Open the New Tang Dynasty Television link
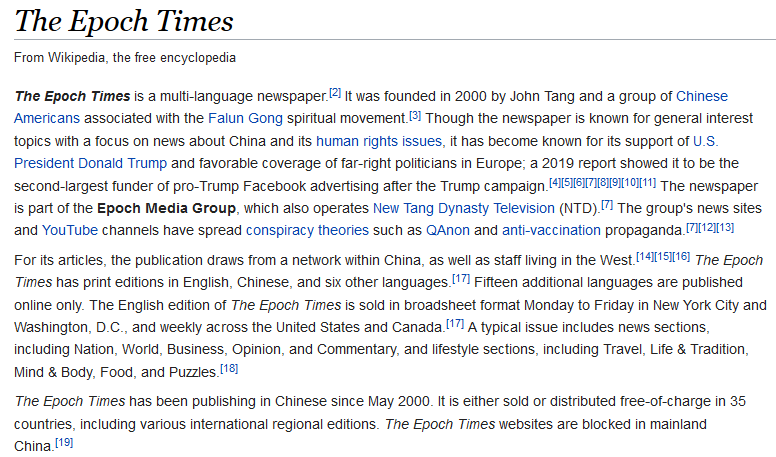 [463, 208]
